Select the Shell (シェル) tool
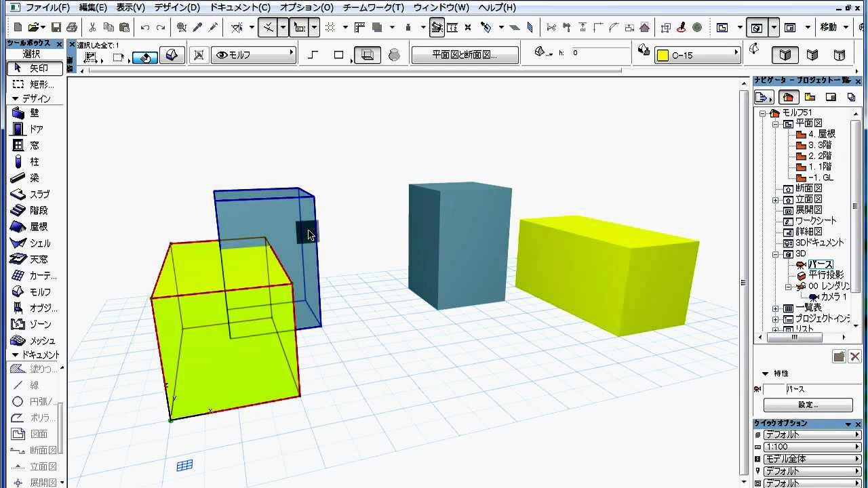The height and width of the screenshot is (488, 868). 35,243
